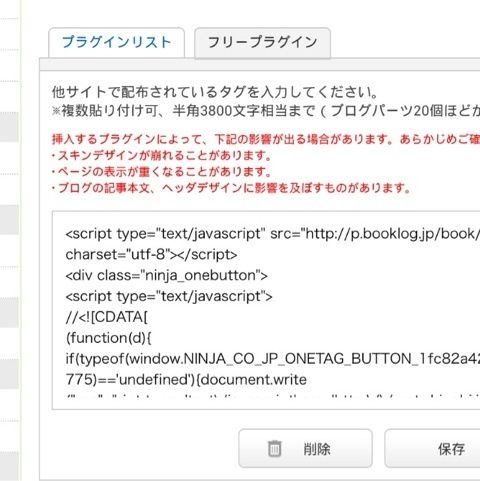Focus the plugin code text area
480x481 pixels.
266,310
